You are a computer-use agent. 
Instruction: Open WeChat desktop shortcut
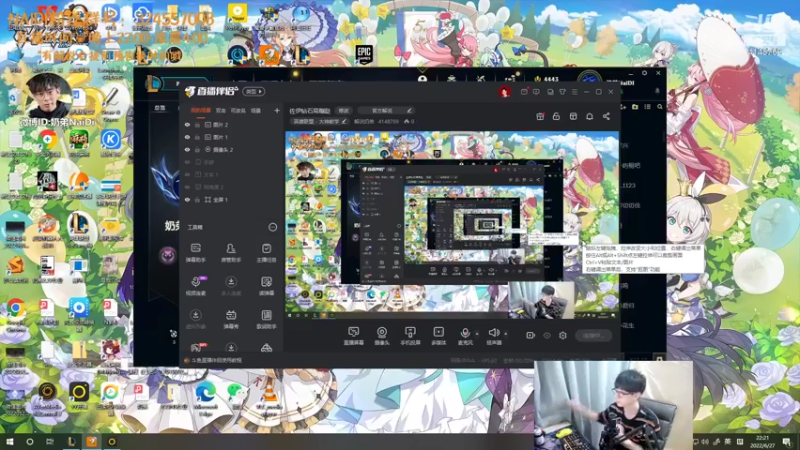[x=235, y=396]
